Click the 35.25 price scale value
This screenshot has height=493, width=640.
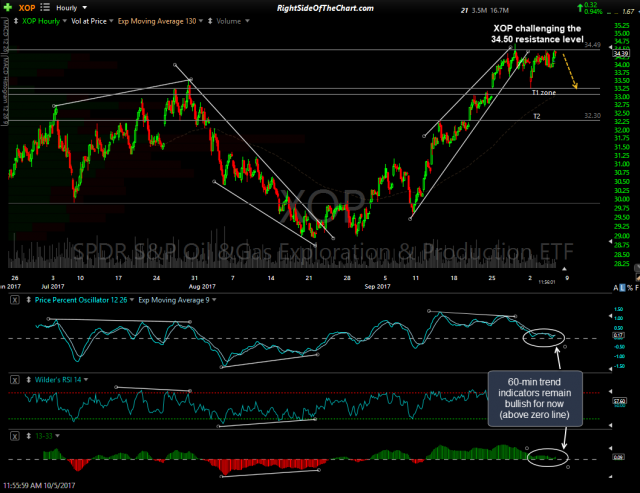(622, 25)
